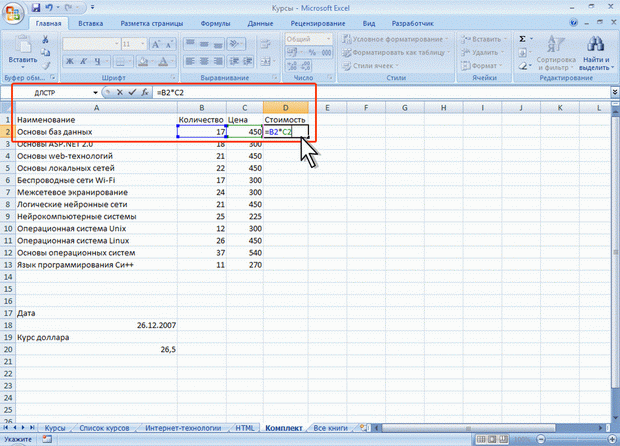This screenshot has height=446, width=620.
Task: Open the number format Общий dropdown
Action: tap(335, 38)
